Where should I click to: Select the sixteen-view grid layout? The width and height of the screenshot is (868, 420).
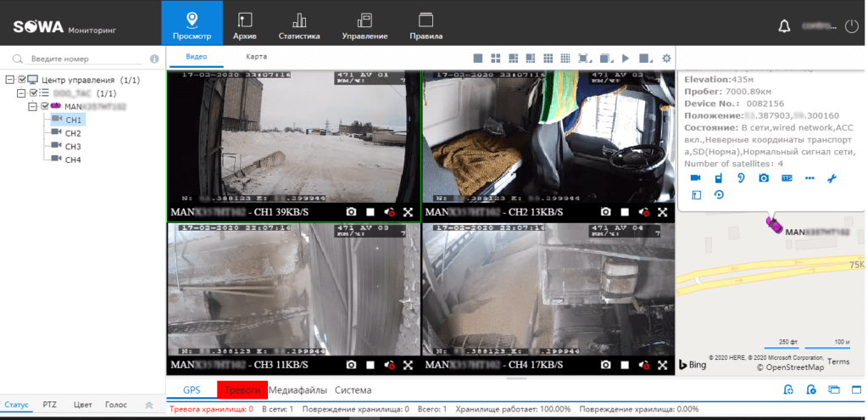tap(565, 59)
